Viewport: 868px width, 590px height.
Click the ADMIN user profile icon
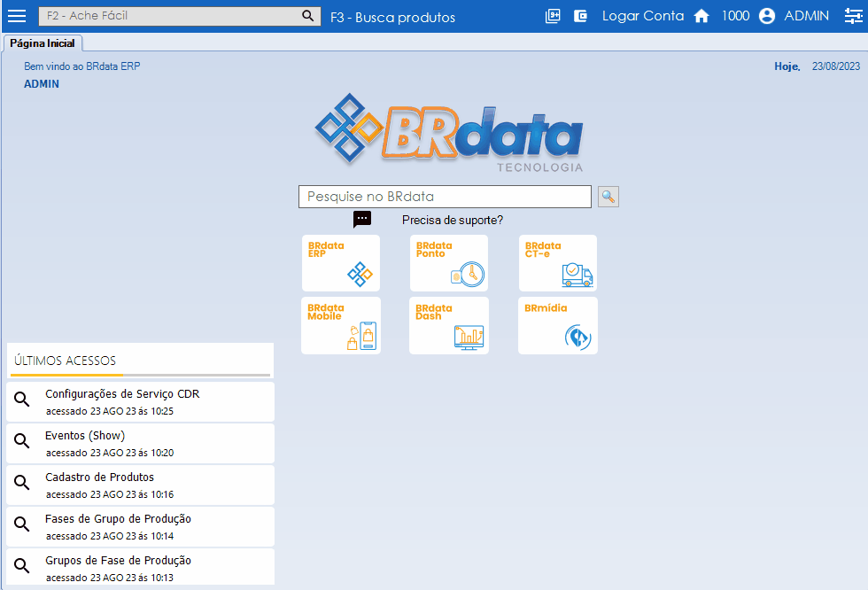click(767, 16)
